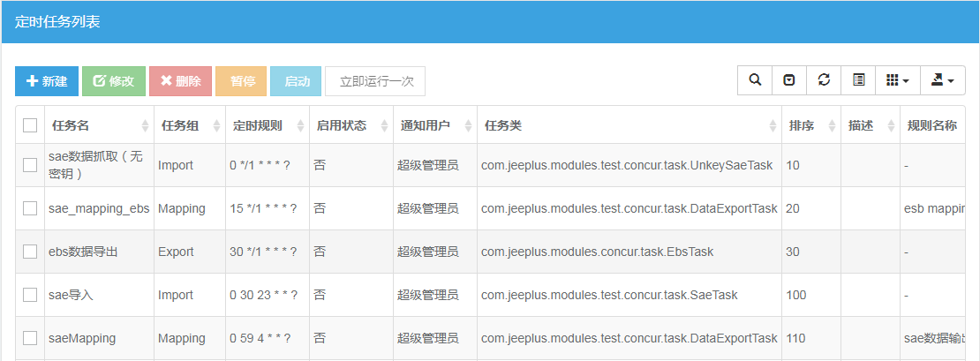Check the ebs数据导出 row checkbox
980x361 pixels.
click(x=30, y=252)
